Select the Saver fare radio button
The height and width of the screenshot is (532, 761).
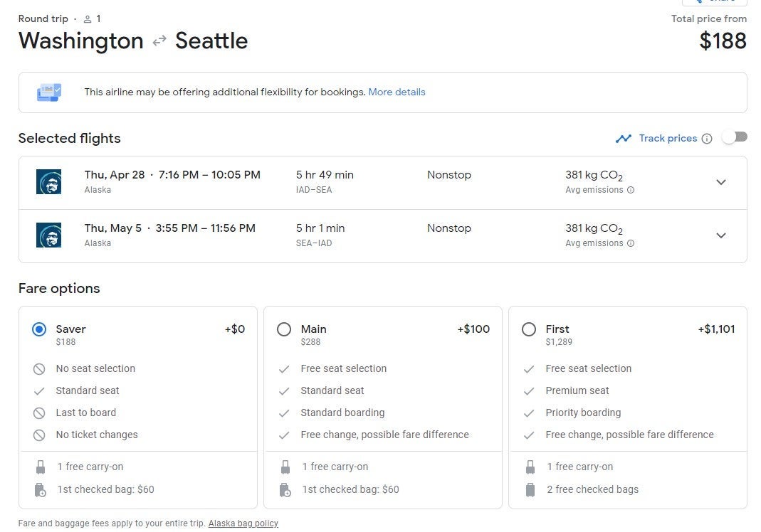coord(39,329)
